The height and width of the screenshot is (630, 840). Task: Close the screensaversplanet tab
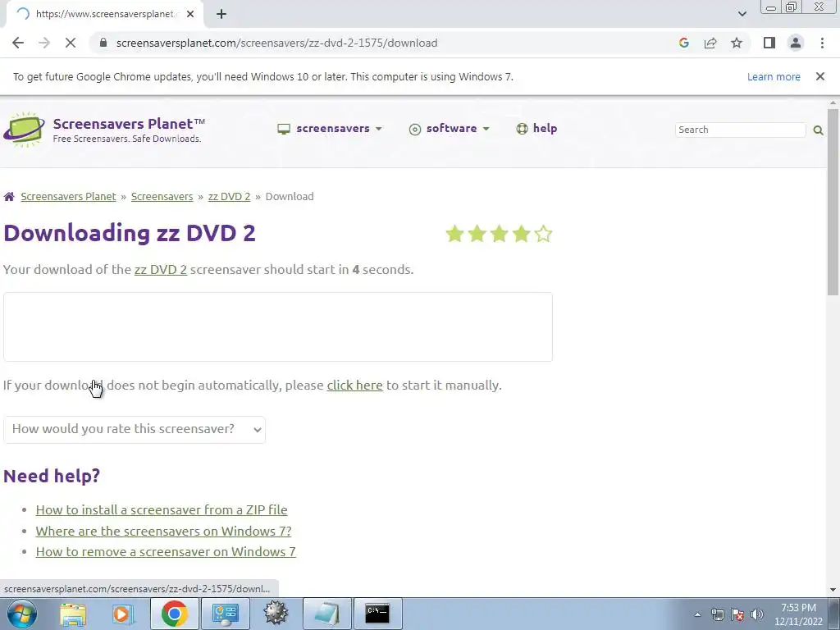190,14
